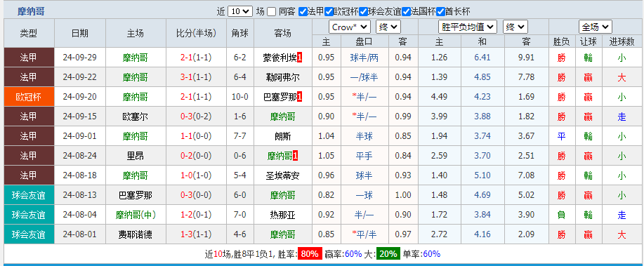Click the 摩纳哥 team title
Screen dimensions: 644x266
(x=31, y=11)
